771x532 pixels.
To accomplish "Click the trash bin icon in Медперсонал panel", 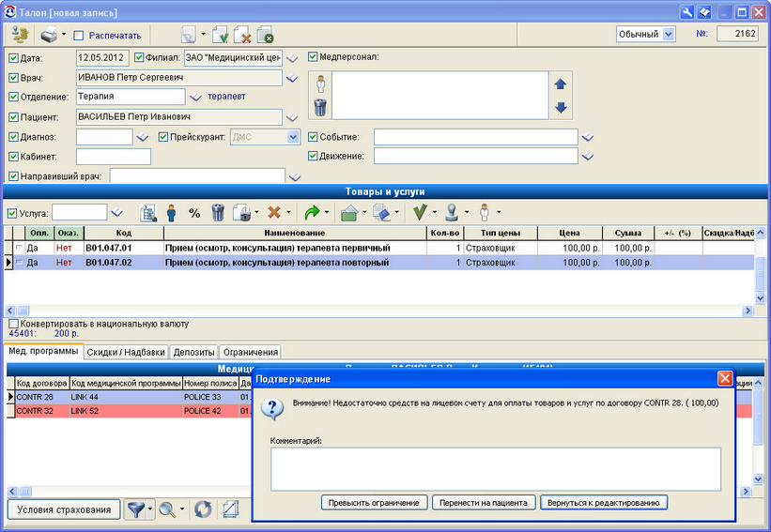I will [x=320, y=107].
